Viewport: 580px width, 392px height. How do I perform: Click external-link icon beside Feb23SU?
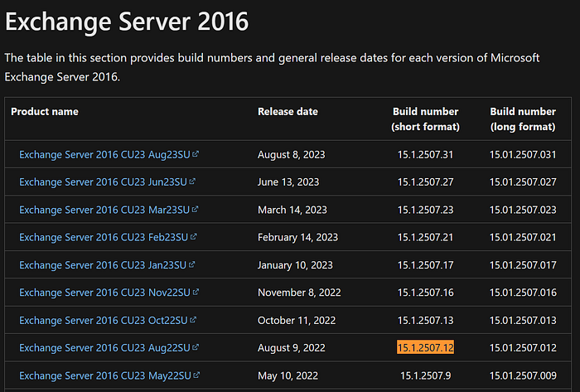coord(193,236)
